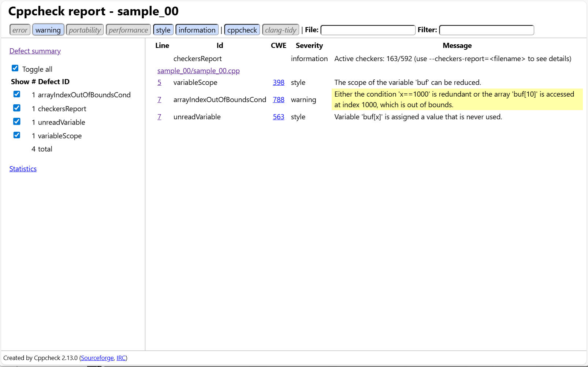Viewport: 588px width, 367px height.
Task: Toggle the portability severity filter
Action: [x=85, y=30]
